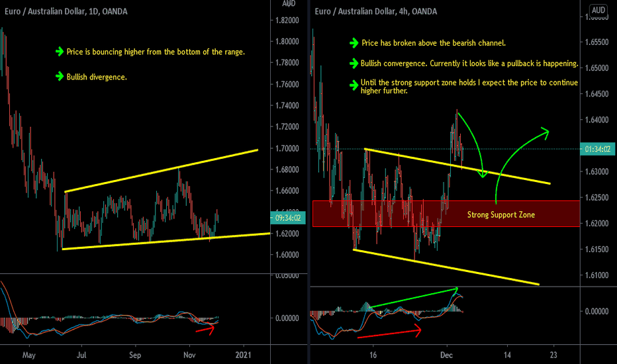This screenshot has height=364, width=617.
Task: Click the 1.76000 price on daily axis
Action: 287,84
